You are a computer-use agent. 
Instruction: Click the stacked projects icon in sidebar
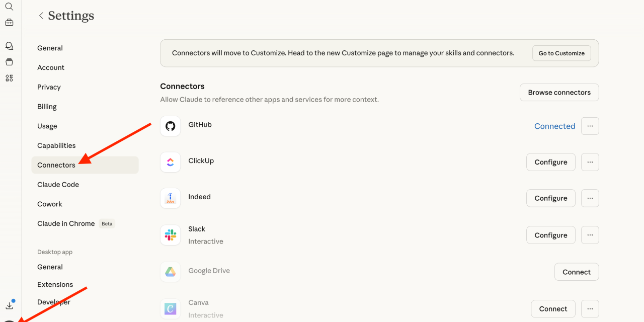pos(9,62)
